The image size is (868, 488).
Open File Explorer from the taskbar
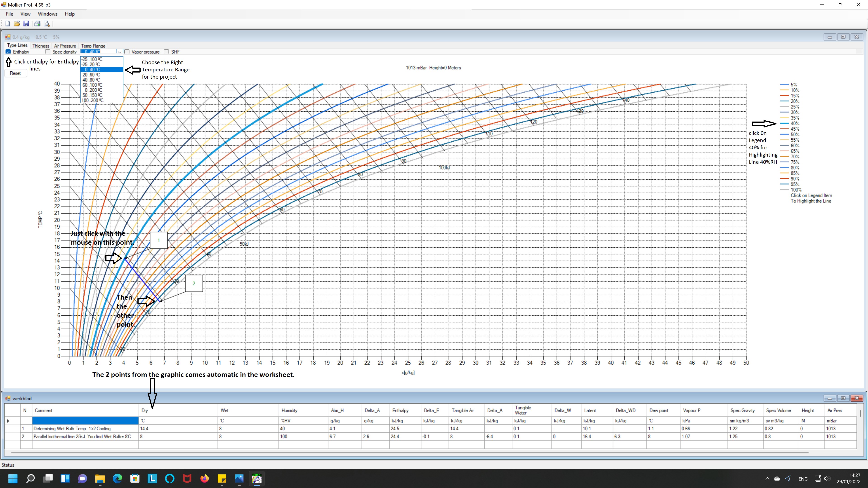[100, 479]
